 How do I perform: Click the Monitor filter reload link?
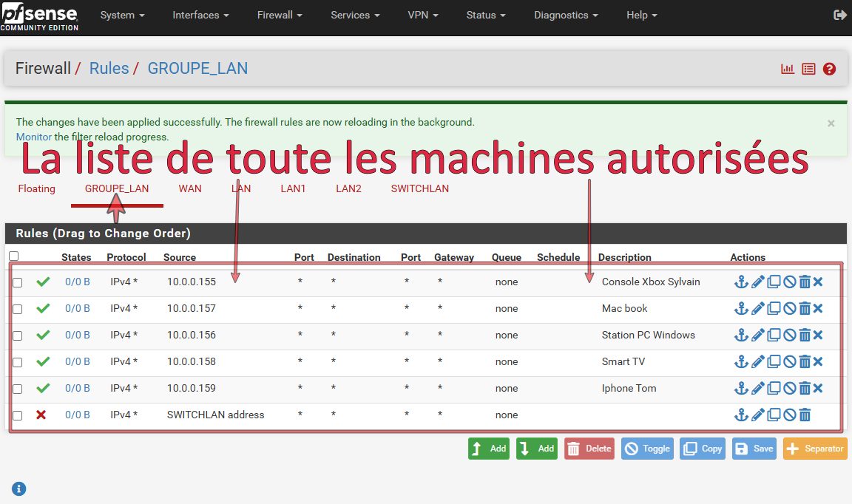pyautogui.click(x=34, y=137)
